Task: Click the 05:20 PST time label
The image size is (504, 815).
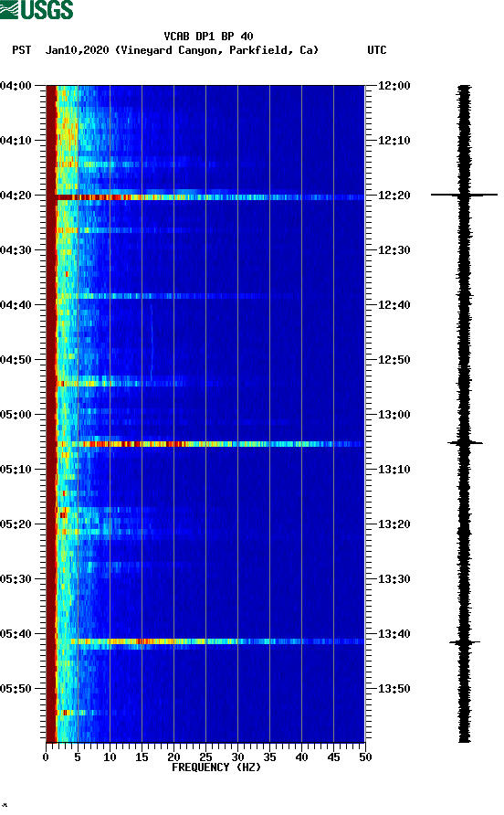Action: pyautogui.click(x=16, y=524)
